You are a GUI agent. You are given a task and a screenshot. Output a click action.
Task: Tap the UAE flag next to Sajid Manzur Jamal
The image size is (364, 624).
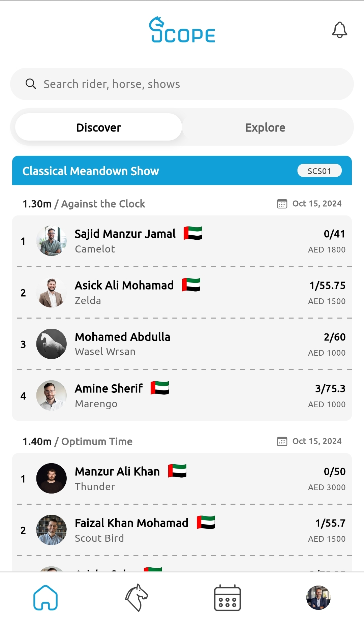point(193,233)
